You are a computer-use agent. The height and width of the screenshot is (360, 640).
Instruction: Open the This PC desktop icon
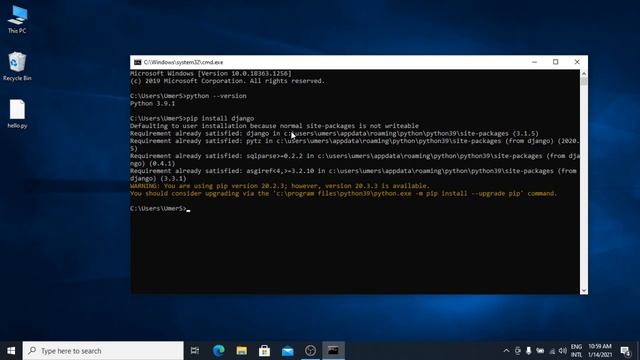17,19
